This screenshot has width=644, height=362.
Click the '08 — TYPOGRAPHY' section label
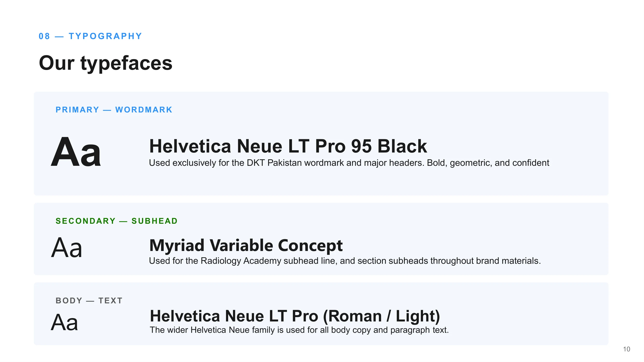coord(90,36)
